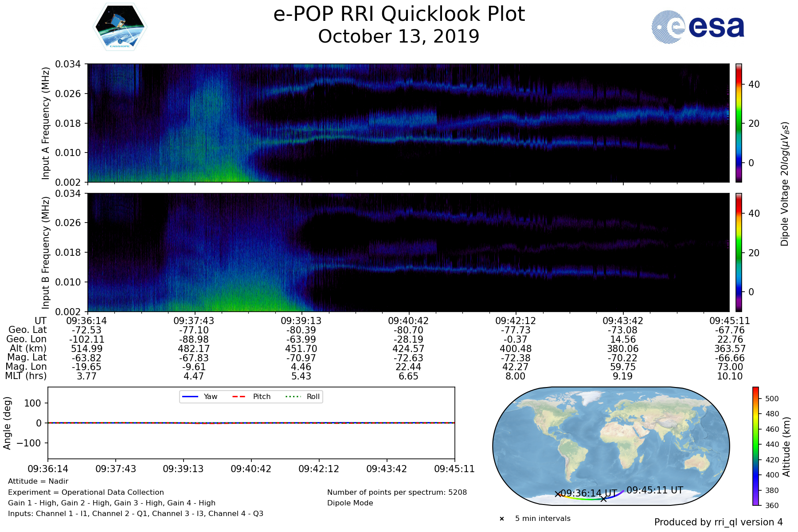798x532 pixels.
Task: Click the e-POP RRI Quicklook Plot title
Action: coord(399,14)
